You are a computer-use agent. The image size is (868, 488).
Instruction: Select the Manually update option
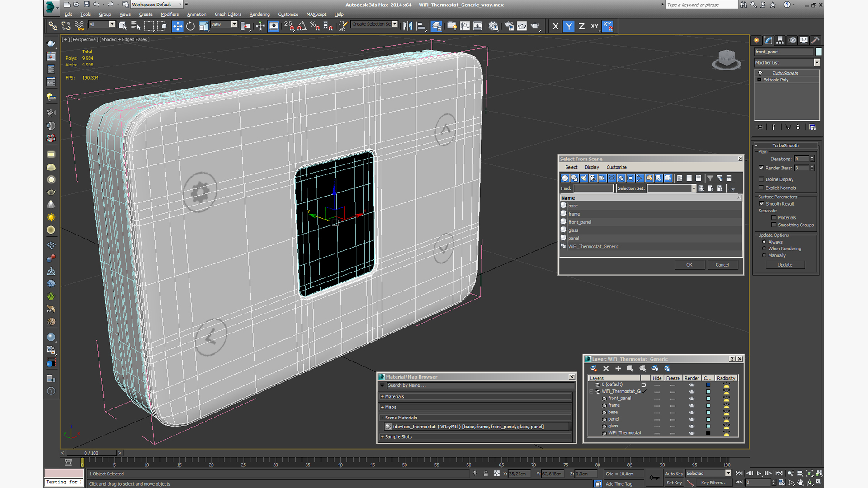click(764, 255)
